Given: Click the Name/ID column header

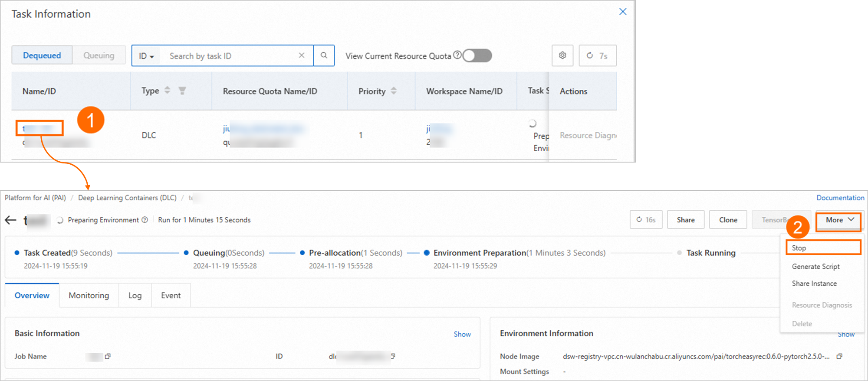Looking at the screenshot, I should point(39,91).
